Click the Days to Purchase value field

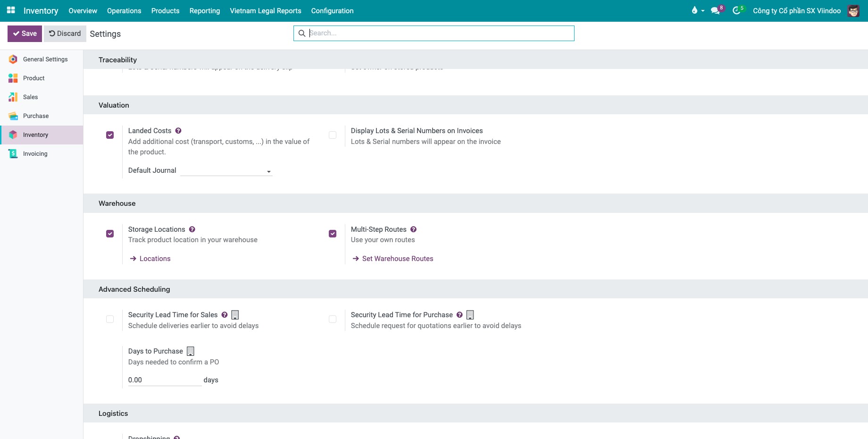tap(165, 380)
